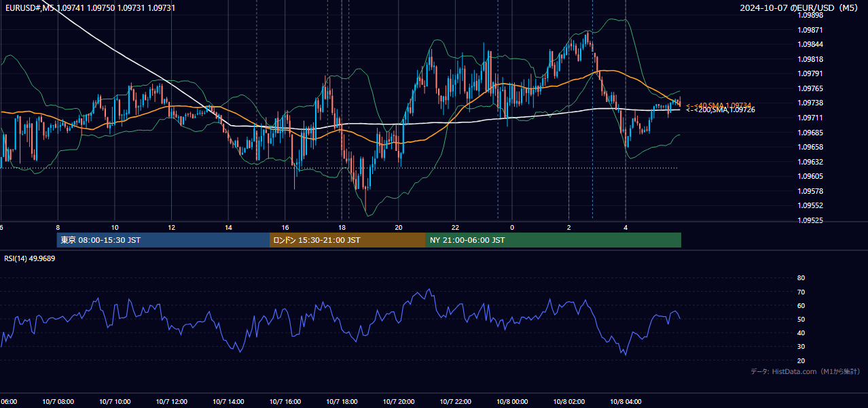Click the white 200,SMA,1.09726 label
This screenshot has height=408, width=868.
tap(720, 110)
